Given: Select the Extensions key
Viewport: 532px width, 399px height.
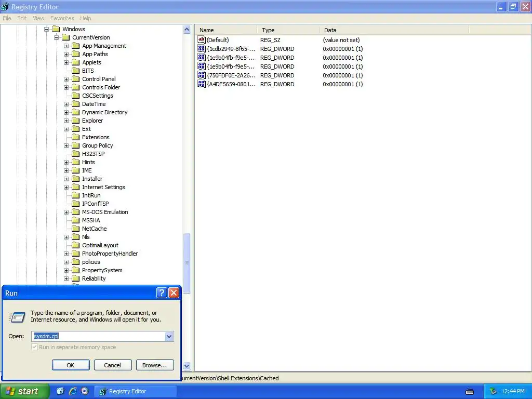Looking at the screenshot, I should [x=96, y=137].
